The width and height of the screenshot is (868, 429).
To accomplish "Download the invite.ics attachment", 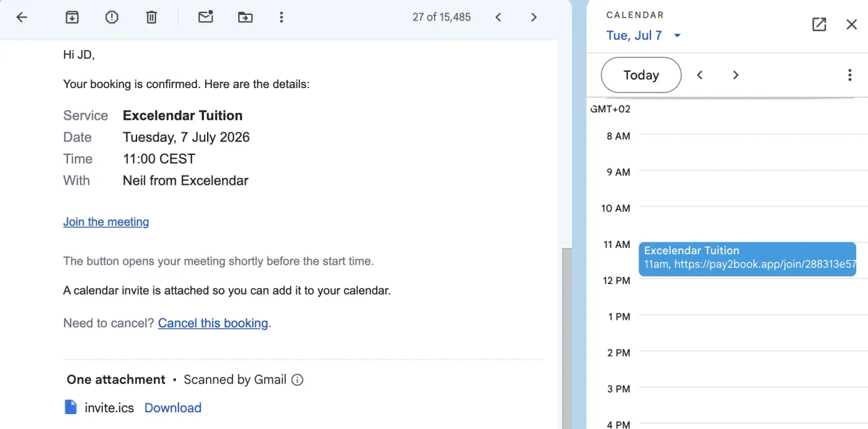I will (173, 408).
